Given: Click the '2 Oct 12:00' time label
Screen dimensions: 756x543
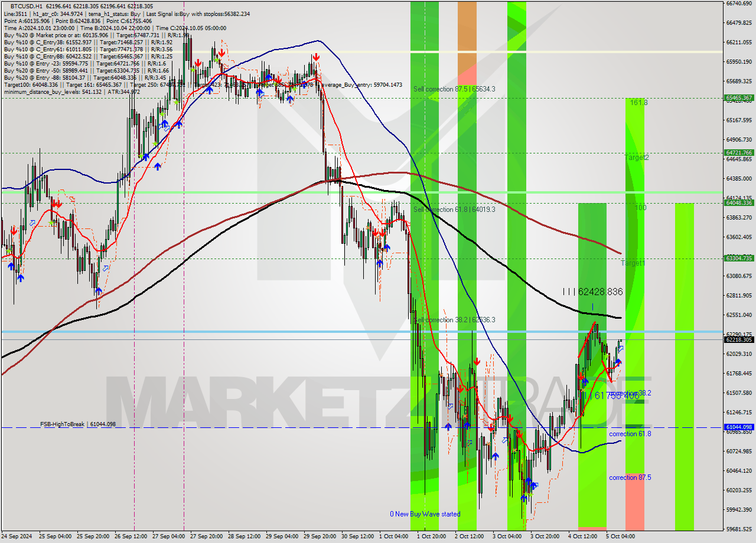Looking at the screenshot, I should [470, 537].
